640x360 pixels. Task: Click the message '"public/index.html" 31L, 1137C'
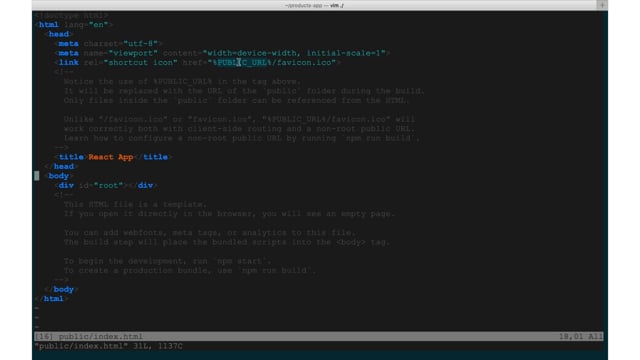click(x=109, y=346)
